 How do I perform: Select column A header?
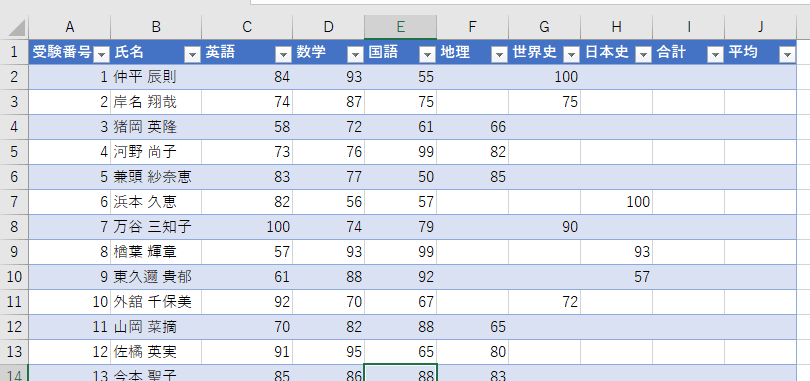69,27
